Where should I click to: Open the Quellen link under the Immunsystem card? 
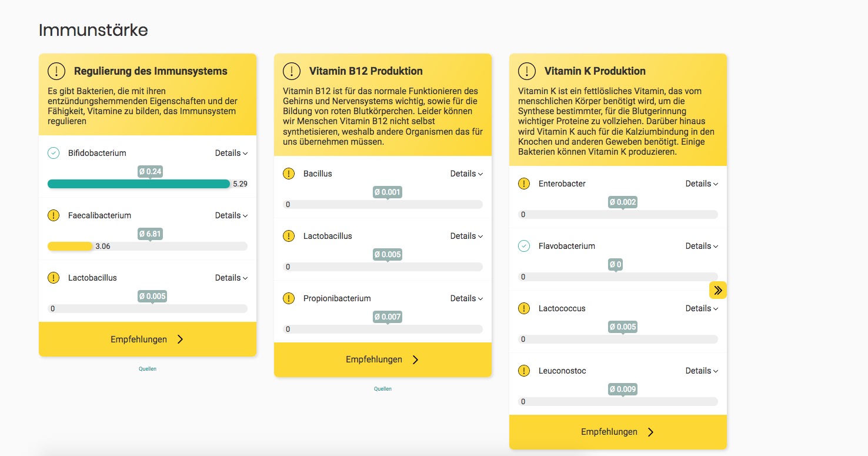tap(148, 369)
